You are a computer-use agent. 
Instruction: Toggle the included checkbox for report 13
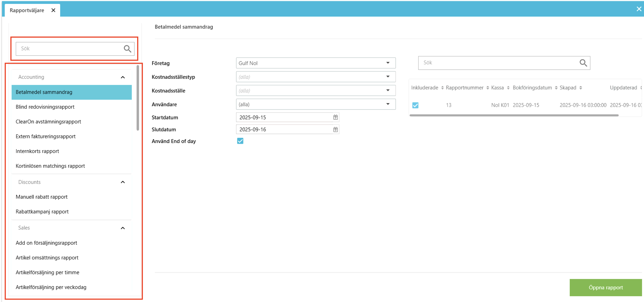(415, 105)
